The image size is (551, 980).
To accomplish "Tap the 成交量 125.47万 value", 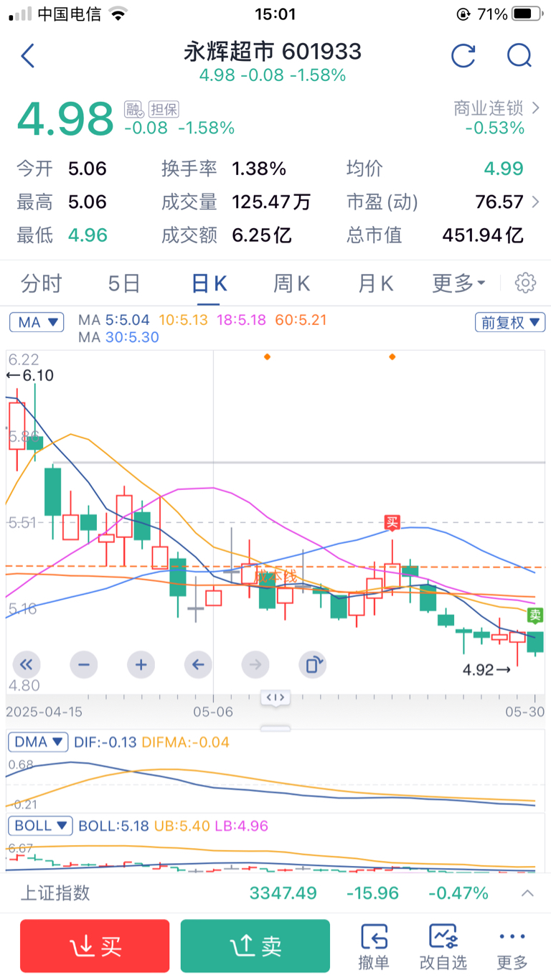I will (x=271, y=202).
